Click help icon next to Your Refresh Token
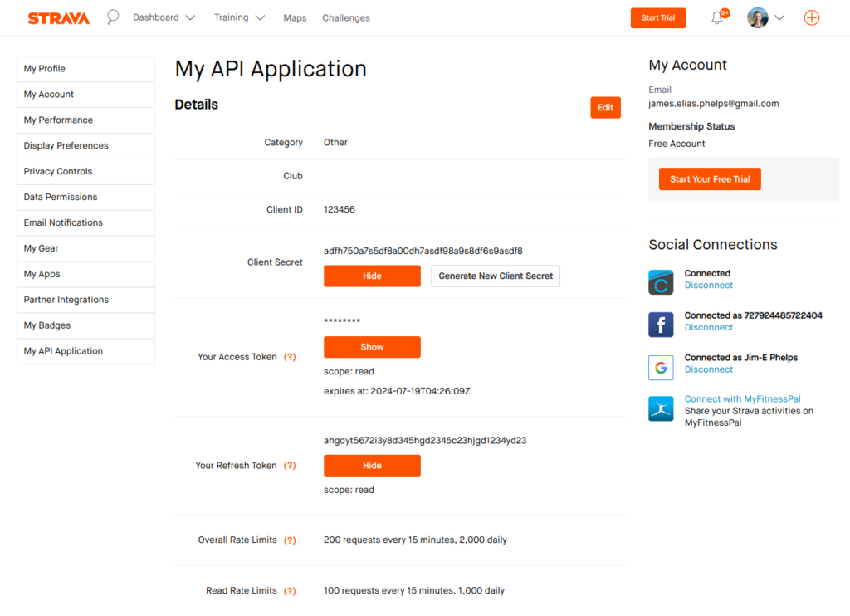The width and height of the screenshot is (850, 616). point(290,465)
